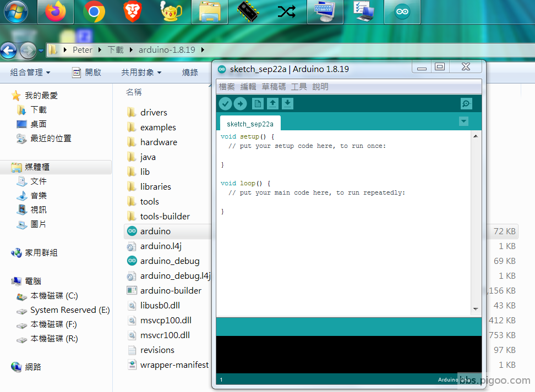Open a sketch with the Open icon
The image size is (535, 392).
point(272,103)
